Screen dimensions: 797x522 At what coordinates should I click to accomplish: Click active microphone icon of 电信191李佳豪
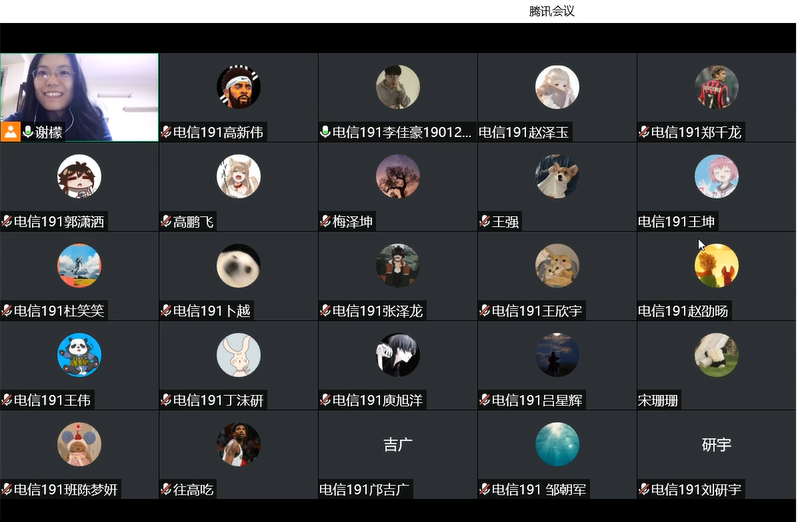[x=325, y=132]
